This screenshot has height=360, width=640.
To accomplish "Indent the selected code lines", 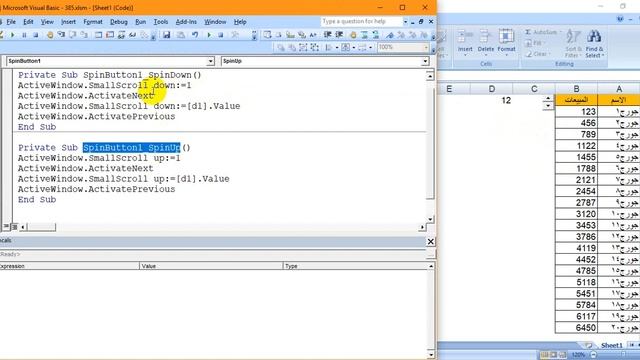I will [x=327, y=35].
